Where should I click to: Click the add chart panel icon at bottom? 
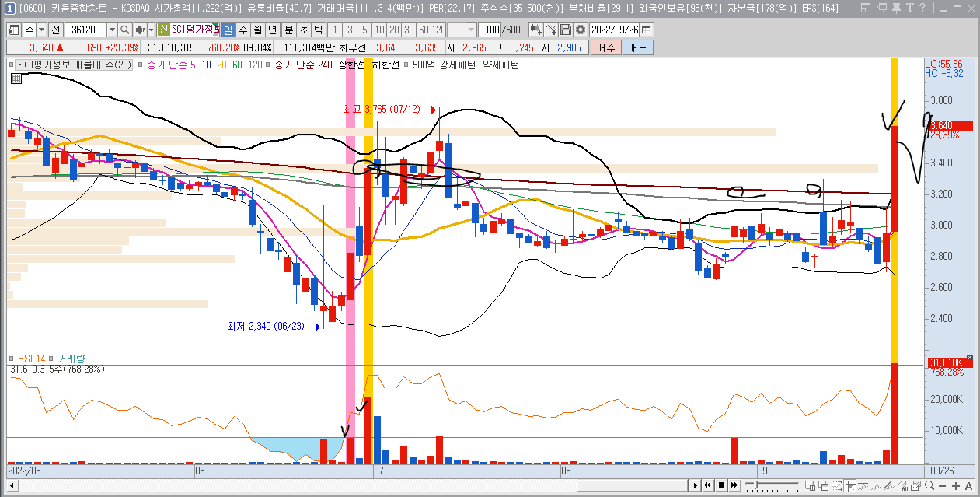point(810,486)
